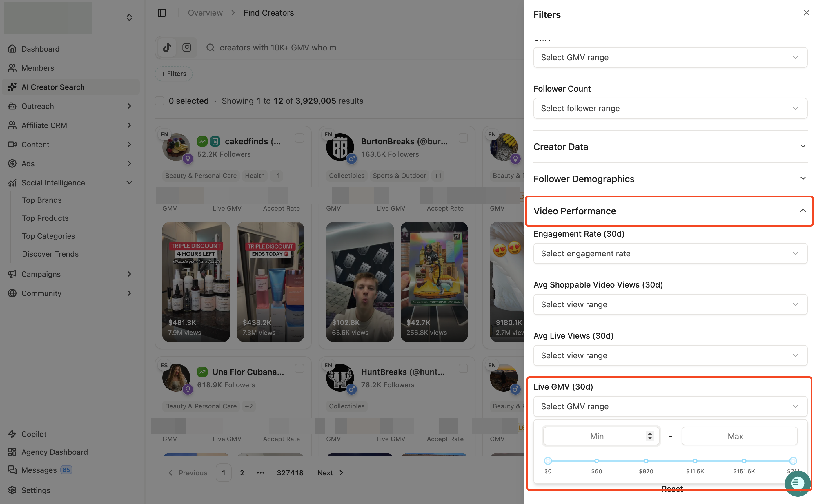
Task: Expand the Creator Data section
Action: 670,147
